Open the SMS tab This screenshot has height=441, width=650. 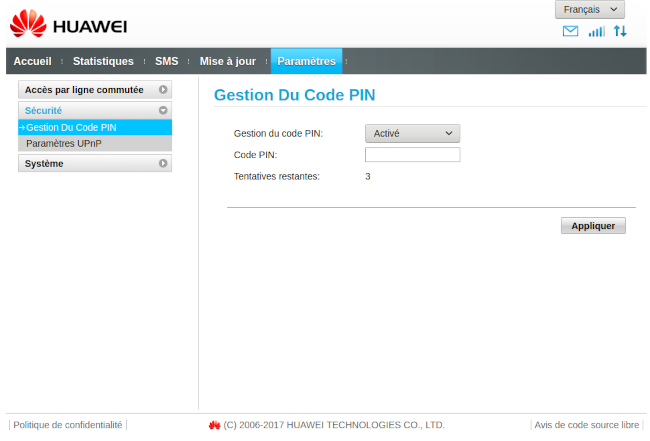166,61
